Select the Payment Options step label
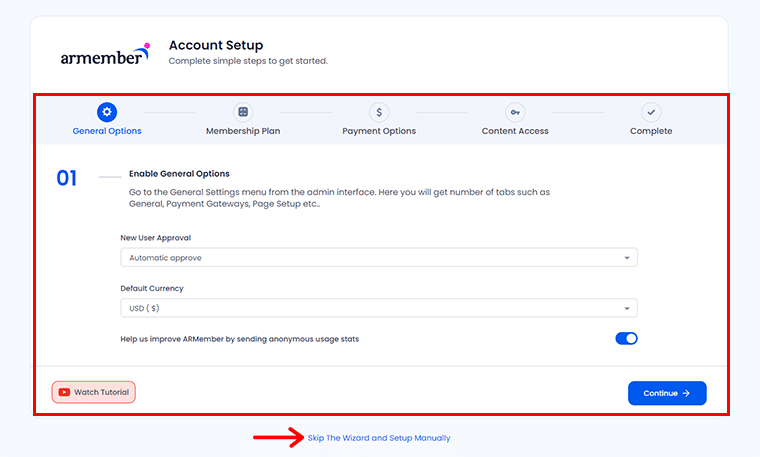760x457 pixels. pos(379,131)
